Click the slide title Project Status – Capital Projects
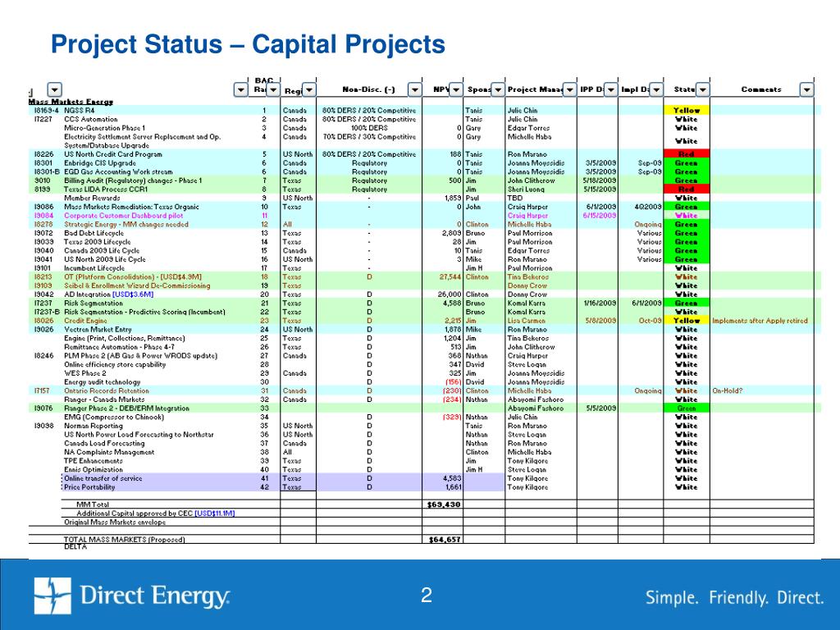This screenshot has width=840, height=630. click(x=248, y=44)
